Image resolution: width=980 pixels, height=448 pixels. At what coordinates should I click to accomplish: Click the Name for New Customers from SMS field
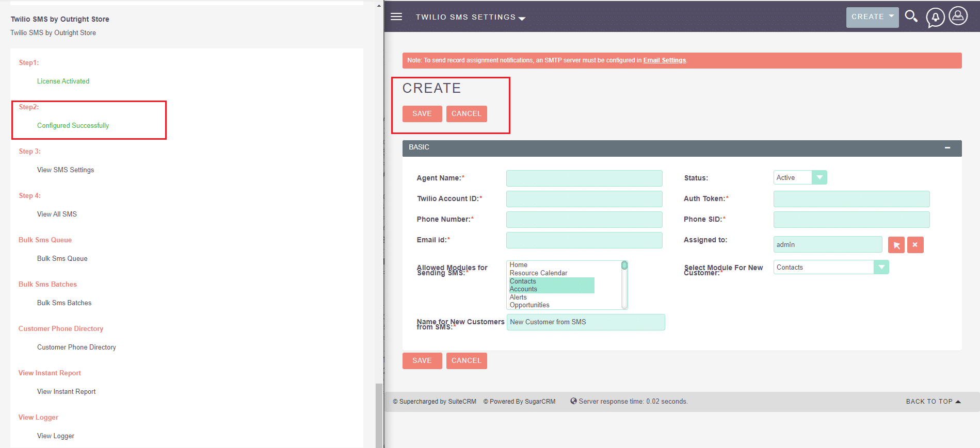586,322
